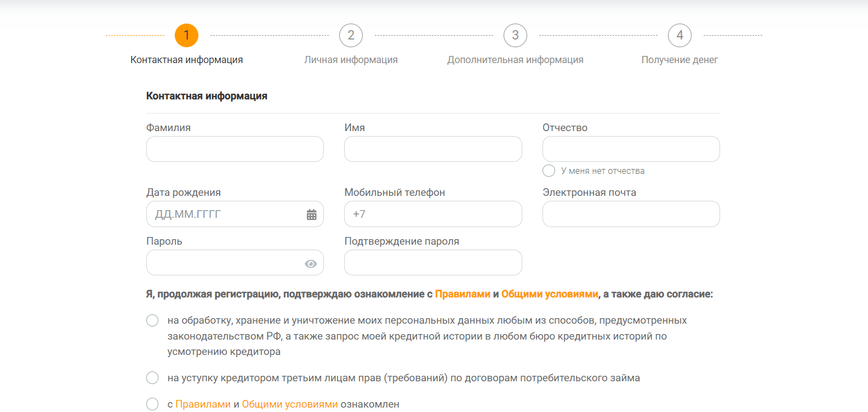Click into the Пароль field
The width and height of the screenshot is (868, 412).
tap(235, 263)
